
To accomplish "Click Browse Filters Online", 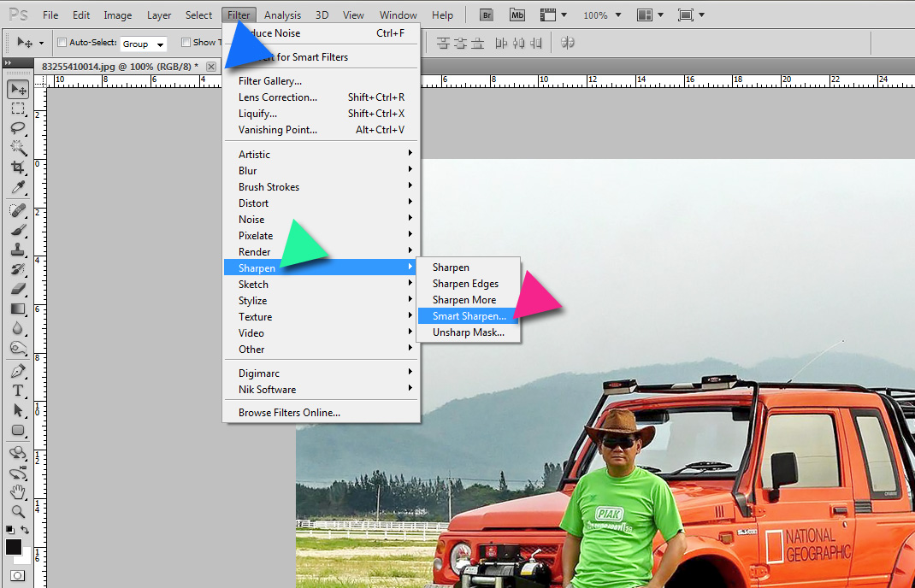I will [x=289, y=413].
